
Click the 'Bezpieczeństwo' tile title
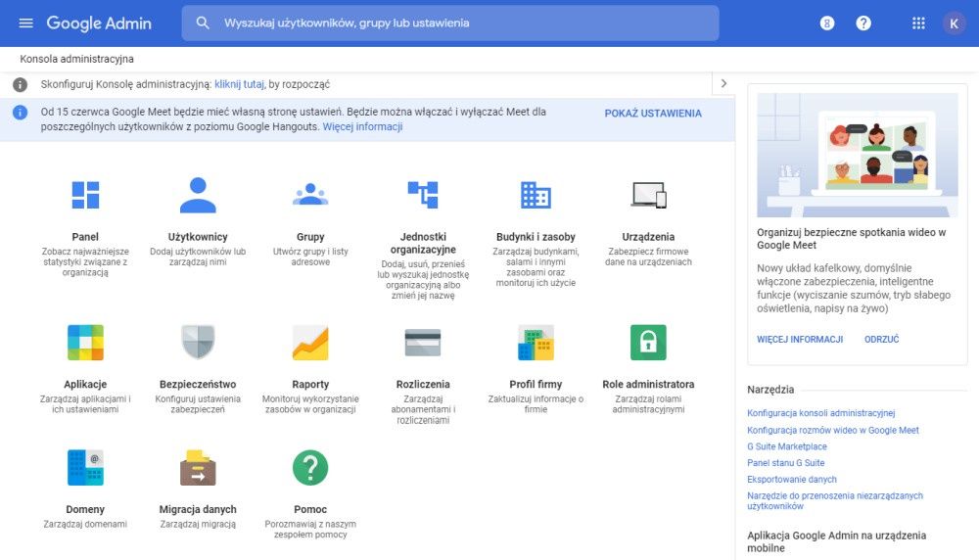tap(198, 385)
